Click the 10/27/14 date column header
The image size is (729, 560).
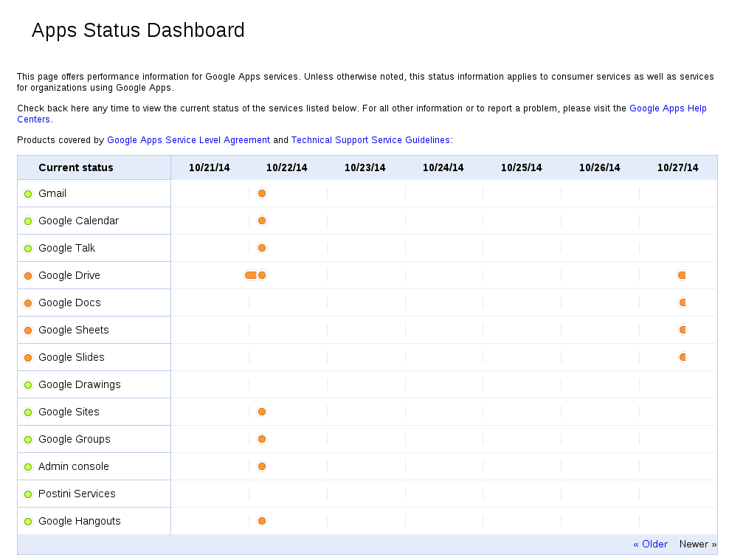coord(678,167)
